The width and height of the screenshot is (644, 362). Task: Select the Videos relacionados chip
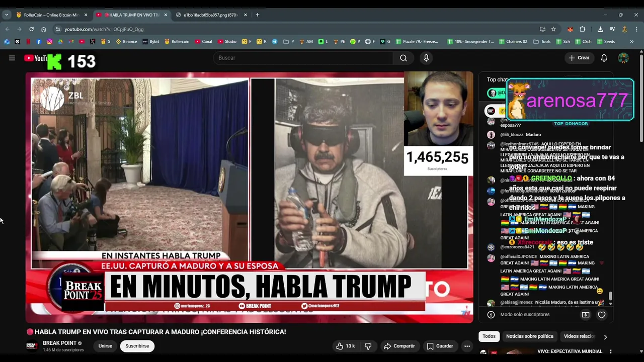tap(579, 336)
